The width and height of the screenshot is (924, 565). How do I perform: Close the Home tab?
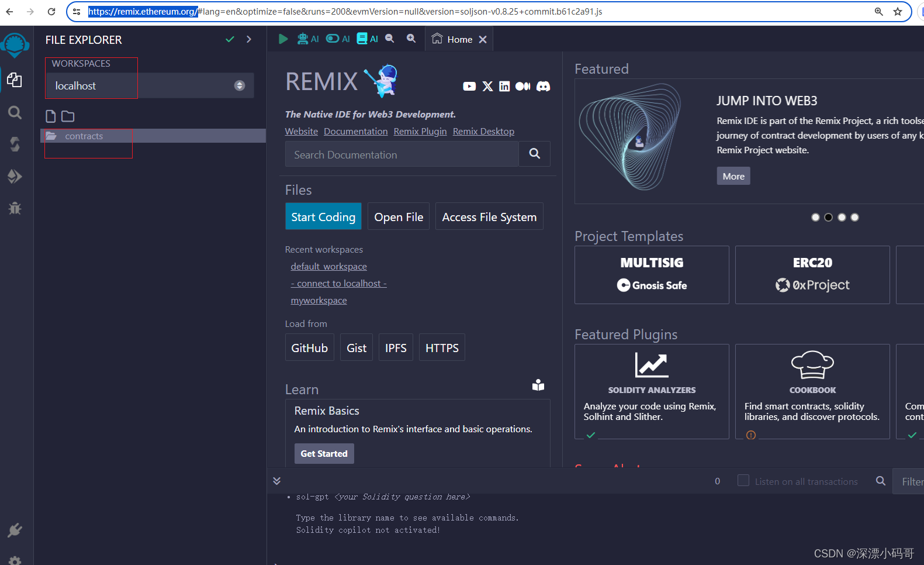click(483, 39)
